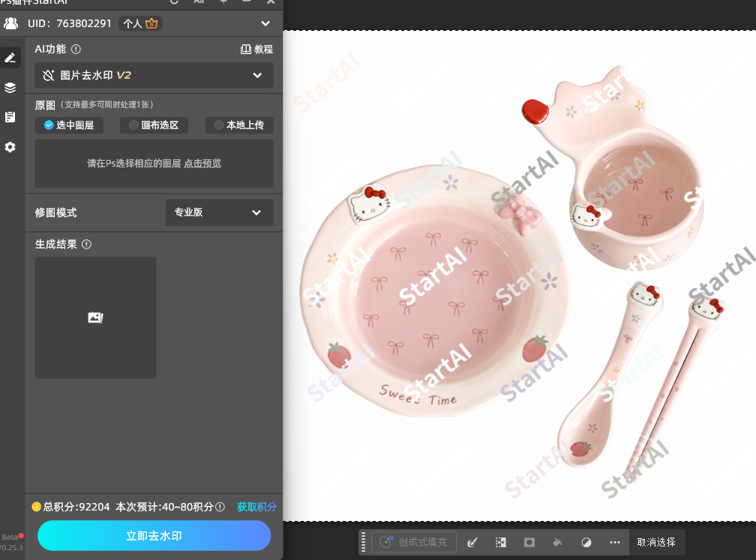Viewport: 756px width, 560px height.
Task: Select the 画布选区 radio option
Action: [154, 125]
